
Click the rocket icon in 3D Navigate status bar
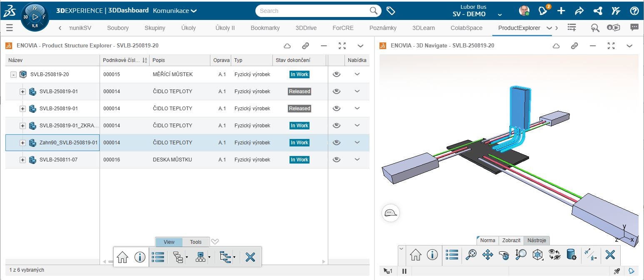tap(617, 271)
